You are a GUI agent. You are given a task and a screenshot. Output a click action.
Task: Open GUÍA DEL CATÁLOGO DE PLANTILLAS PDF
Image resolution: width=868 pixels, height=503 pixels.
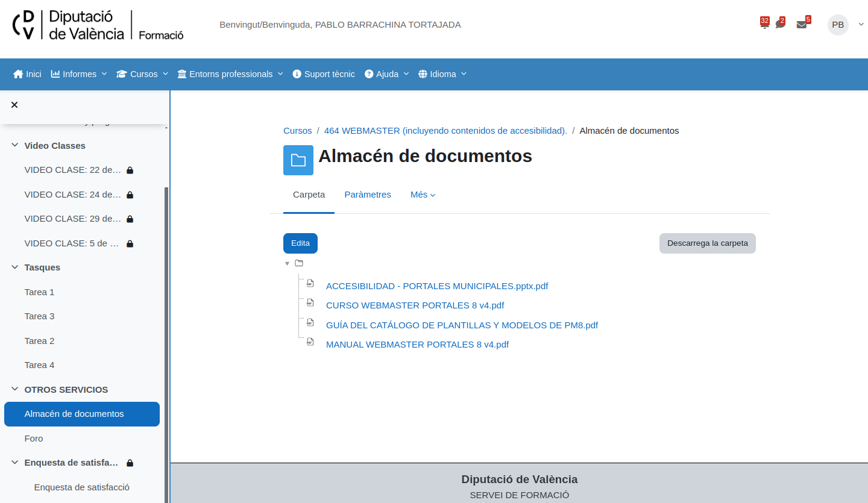[462, 325]
